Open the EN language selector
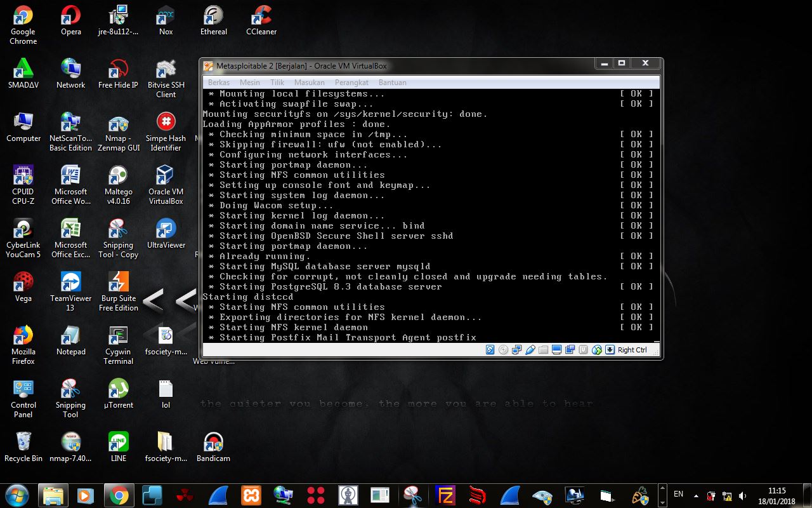Screen dimensions: 812x508 678,494
